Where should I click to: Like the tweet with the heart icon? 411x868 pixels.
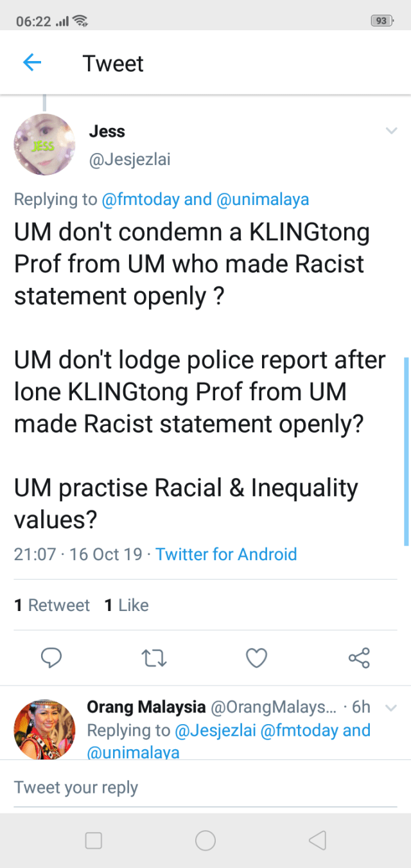[x=256, y=657]
